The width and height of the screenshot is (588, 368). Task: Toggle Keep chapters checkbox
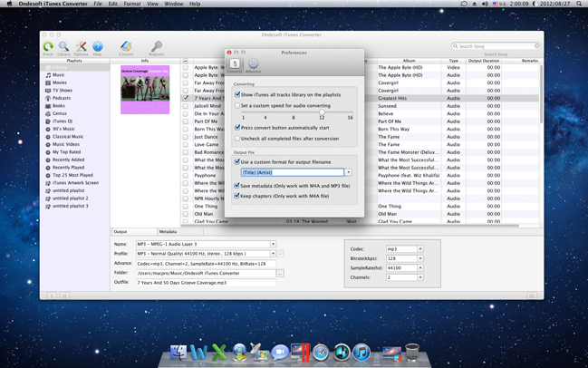[x=236, y=196]
